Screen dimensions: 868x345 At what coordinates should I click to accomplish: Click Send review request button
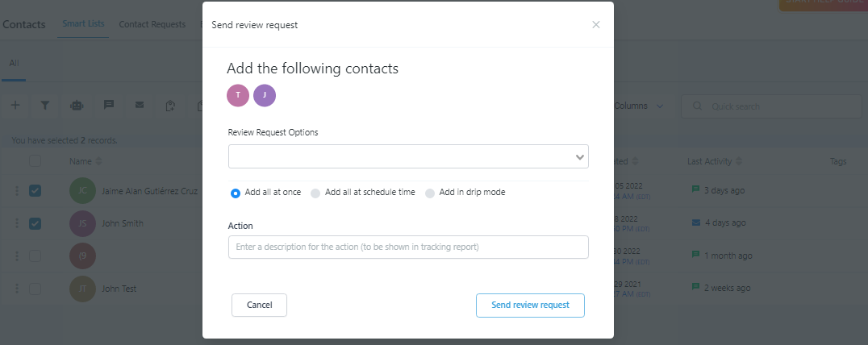pos(530,306)
